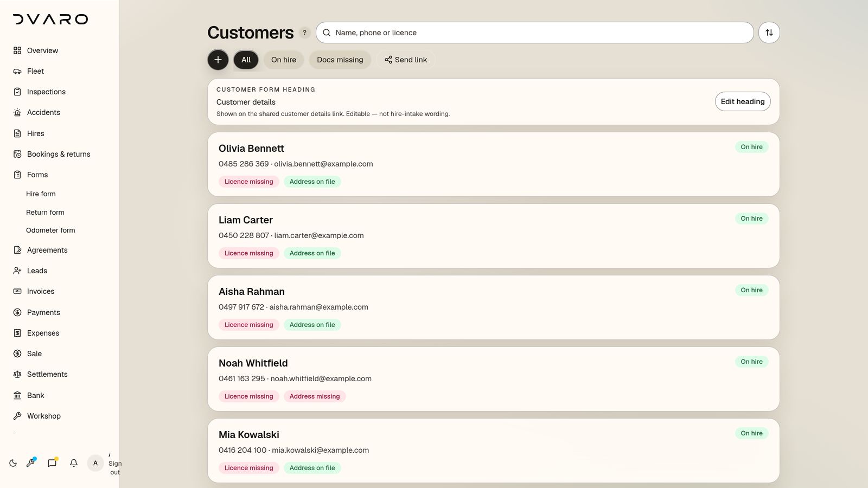Open the Overview grid icon
The width and height of the screenshot is (868, 488).
[x=17, y=50]
